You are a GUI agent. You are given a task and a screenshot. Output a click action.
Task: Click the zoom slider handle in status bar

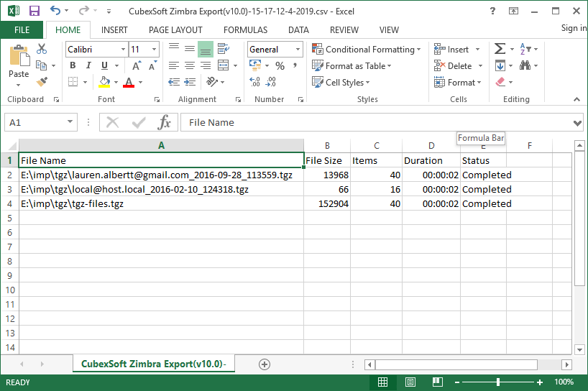click(500, 382)
